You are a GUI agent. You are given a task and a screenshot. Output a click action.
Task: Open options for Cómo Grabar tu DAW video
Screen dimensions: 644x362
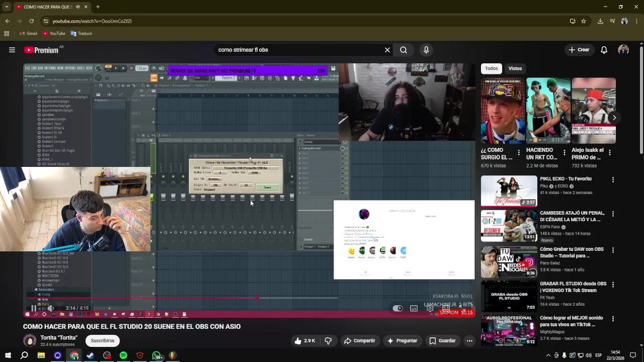coord(613,250)
